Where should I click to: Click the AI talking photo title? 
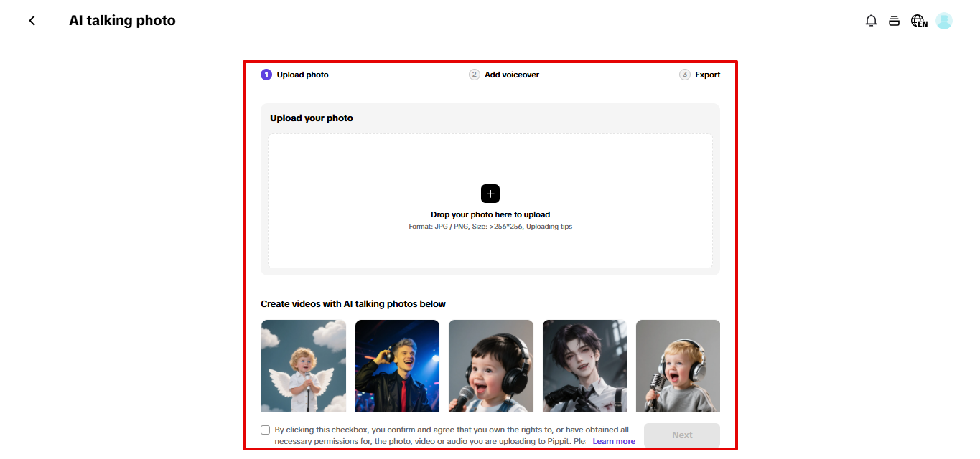pos(121,20)
